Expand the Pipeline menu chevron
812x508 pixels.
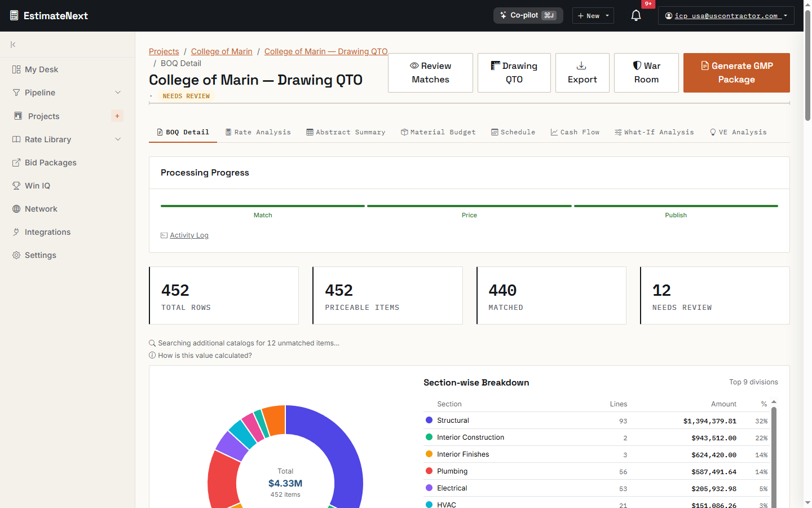coord(118,93)
